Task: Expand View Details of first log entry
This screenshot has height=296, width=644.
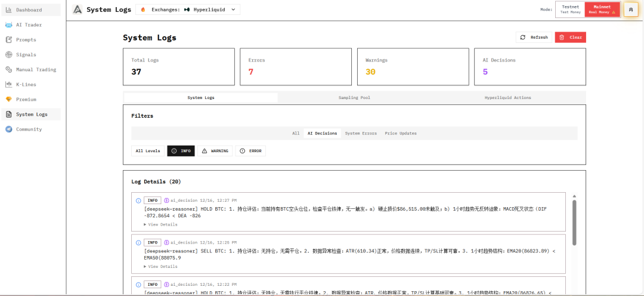Action: coord(160,224)
